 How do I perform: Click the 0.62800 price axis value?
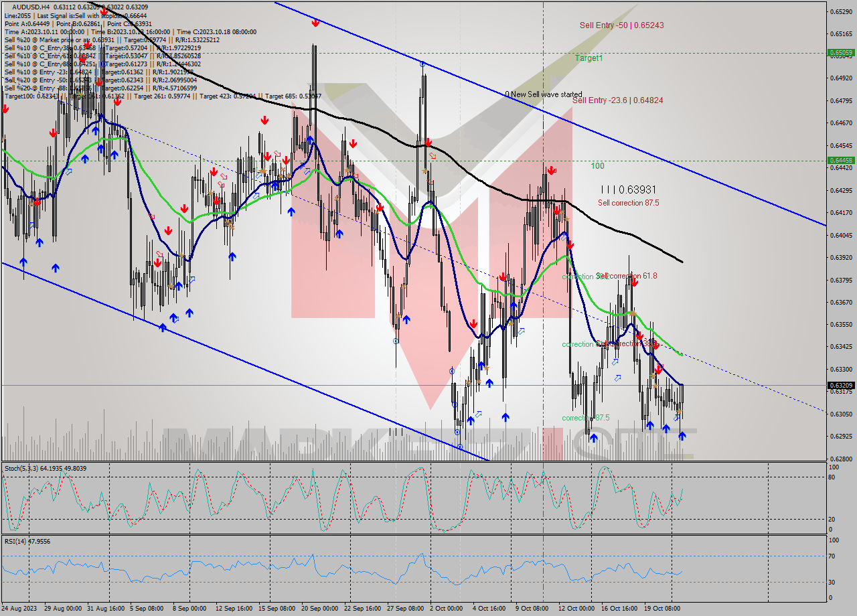coord(840,459)
